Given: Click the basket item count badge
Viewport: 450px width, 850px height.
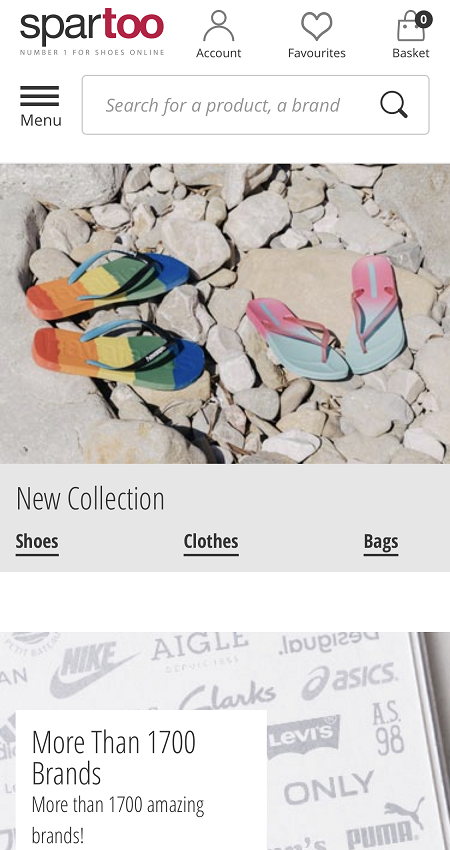Looking at the screenshot, I should [423, 20].
